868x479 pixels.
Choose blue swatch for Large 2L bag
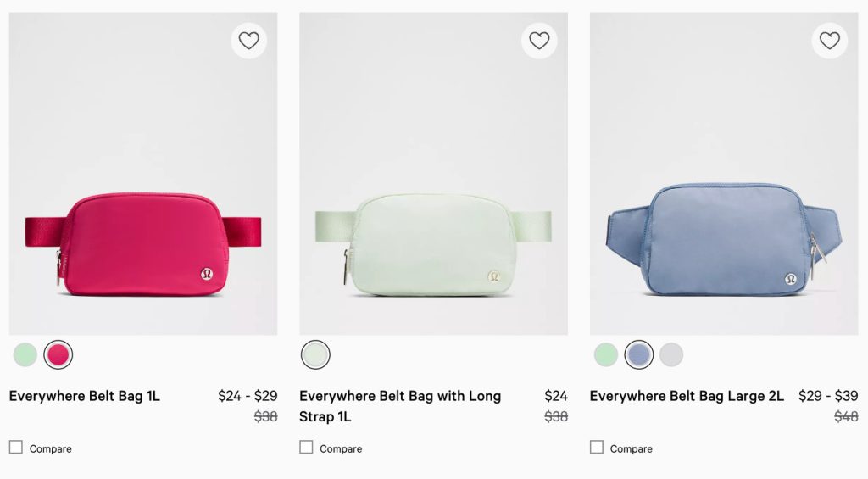638,354
